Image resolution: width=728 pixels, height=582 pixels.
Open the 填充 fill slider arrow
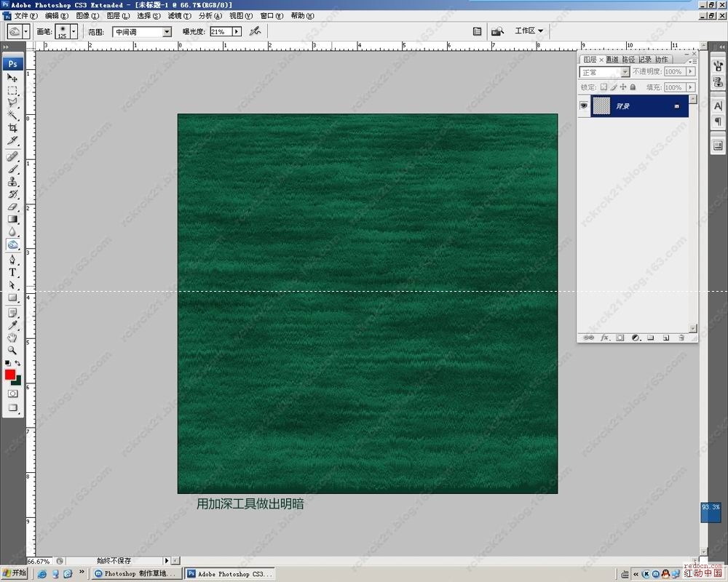(691, 87)
